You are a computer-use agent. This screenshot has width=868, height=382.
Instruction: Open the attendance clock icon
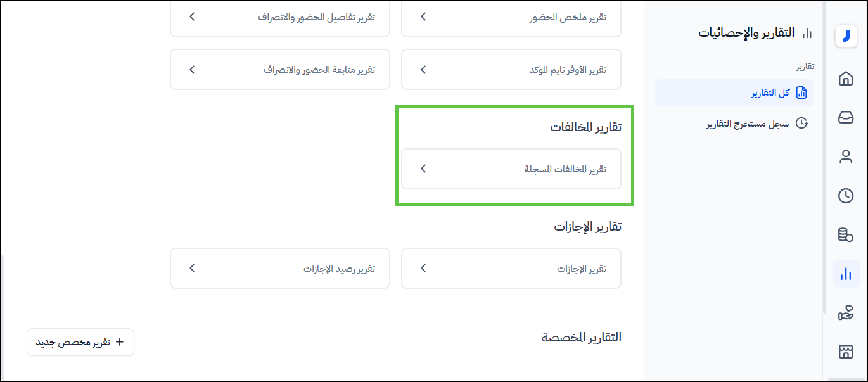[x=845, y=196]
